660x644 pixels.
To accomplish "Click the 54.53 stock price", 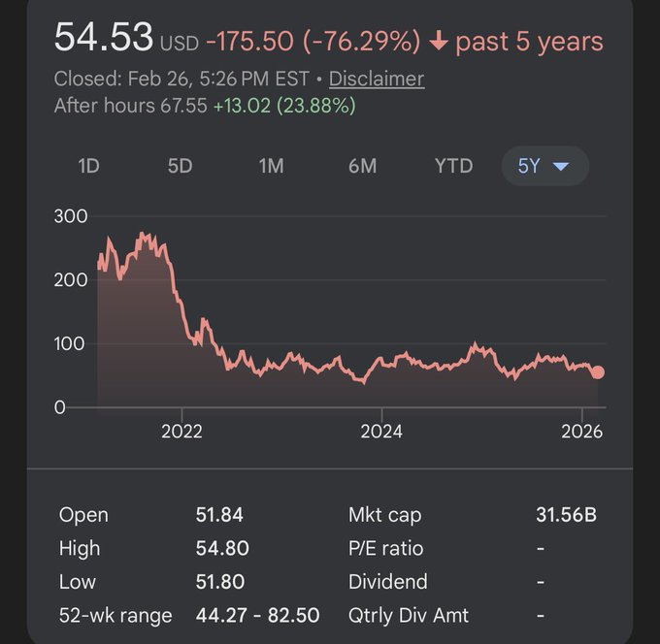I will tap(103, 38).
